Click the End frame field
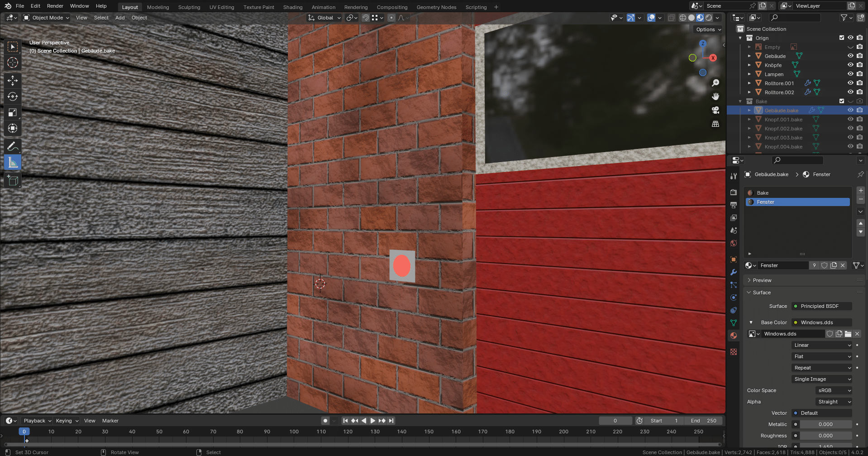The height and width of the screenshot is (456, 868). point(703,421)
